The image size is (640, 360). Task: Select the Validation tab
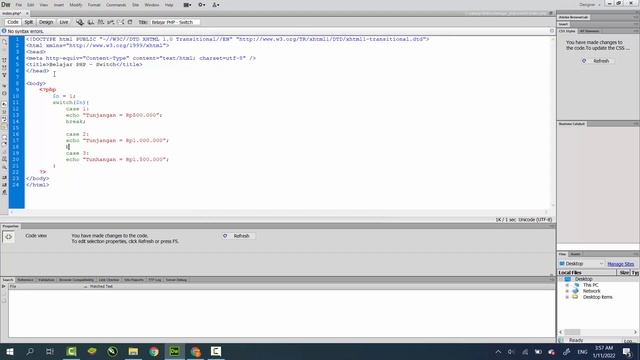46,280
